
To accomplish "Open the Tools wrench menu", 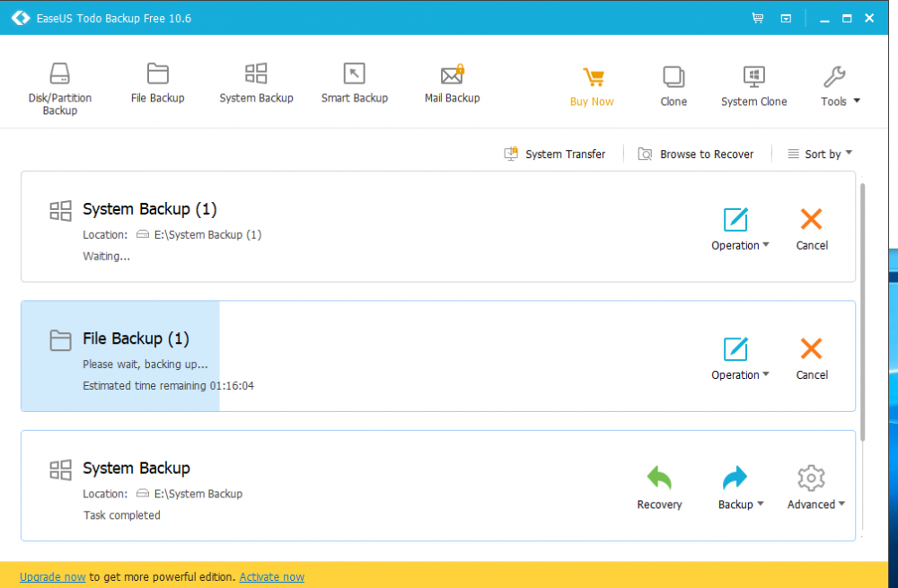I will 840,86.
